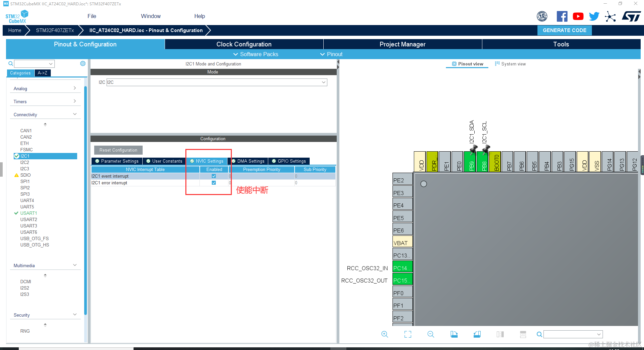Fit the chip view to screen
Image resolution: width=644 pixels, height=350 pixels.
pos(408,334)
